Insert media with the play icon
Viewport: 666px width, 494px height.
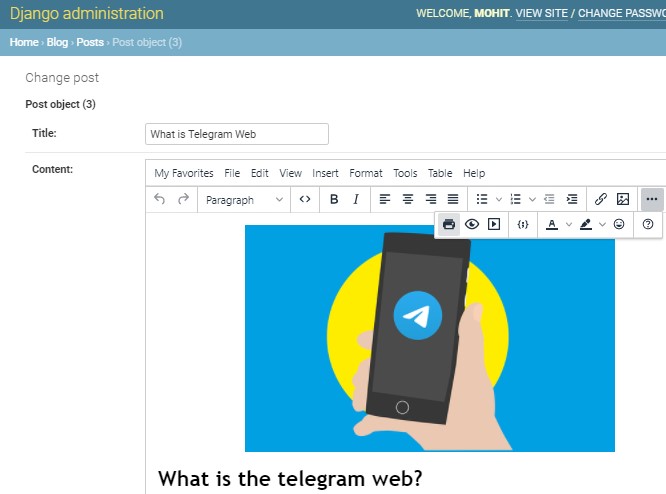494,224
